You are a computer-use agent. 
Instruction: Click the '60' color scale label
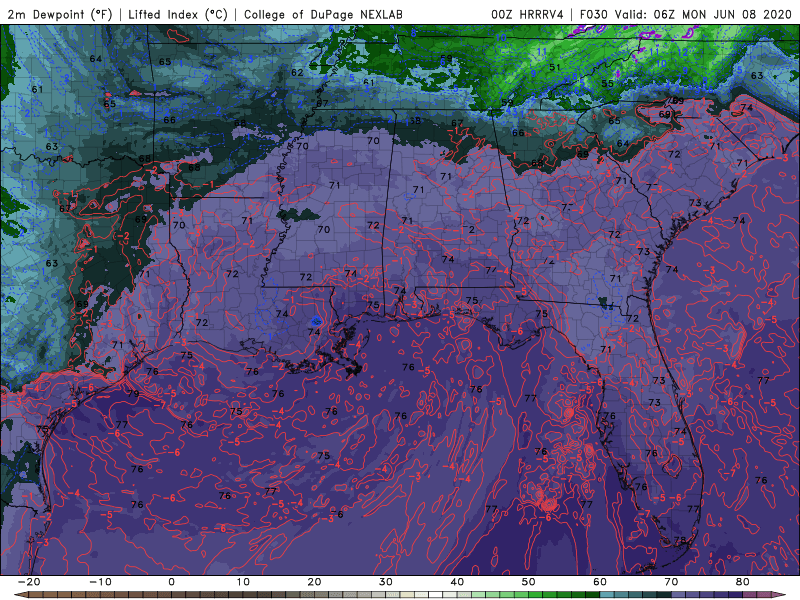click(x=600, y=582)
